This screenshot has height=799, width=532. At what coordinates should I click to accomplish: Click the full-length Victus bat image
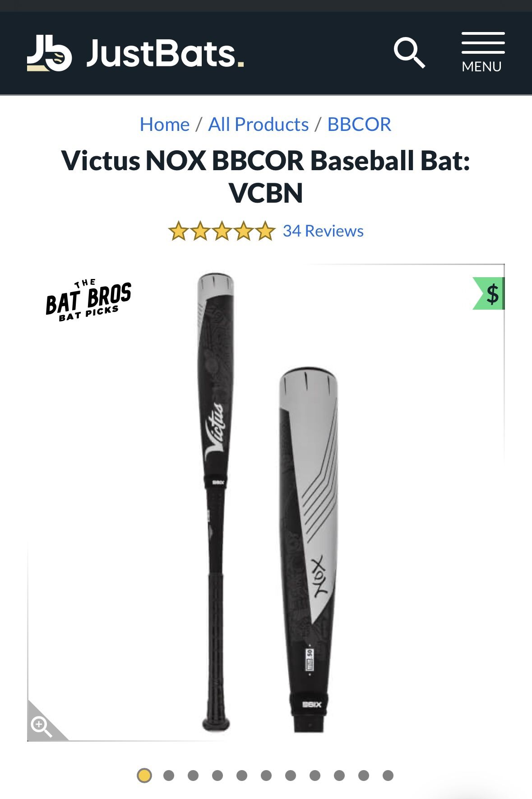pos(216,502)
